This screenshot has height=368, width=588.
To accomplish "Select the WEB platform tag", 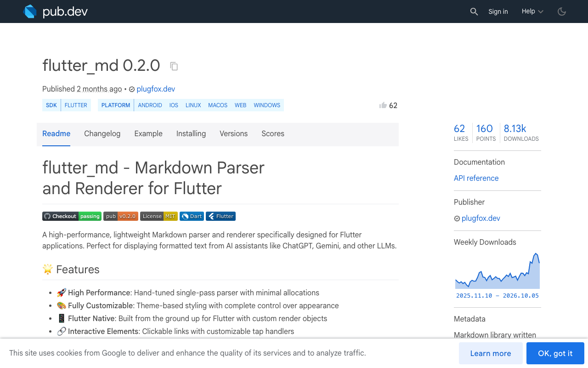I will 240,105.
